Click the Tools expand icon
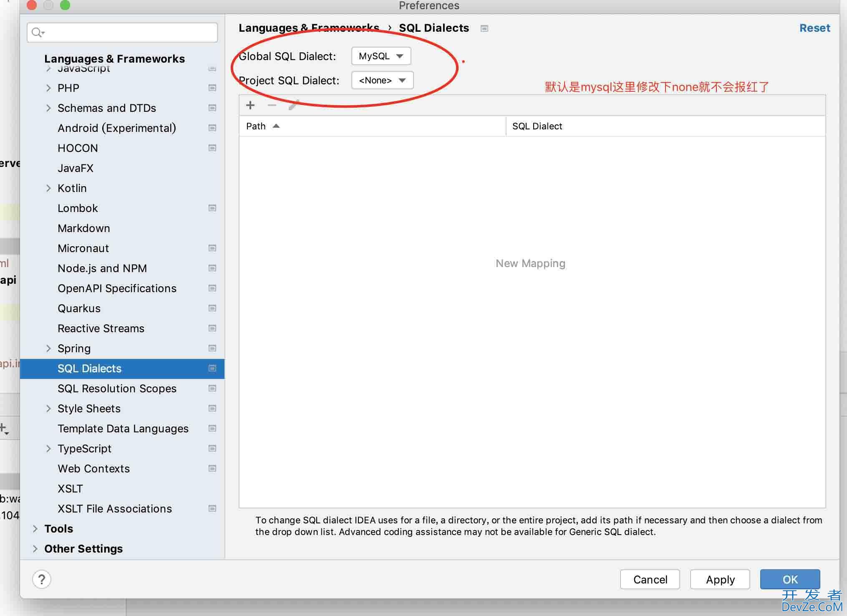847x616 pixels. (x=36, y=528)
